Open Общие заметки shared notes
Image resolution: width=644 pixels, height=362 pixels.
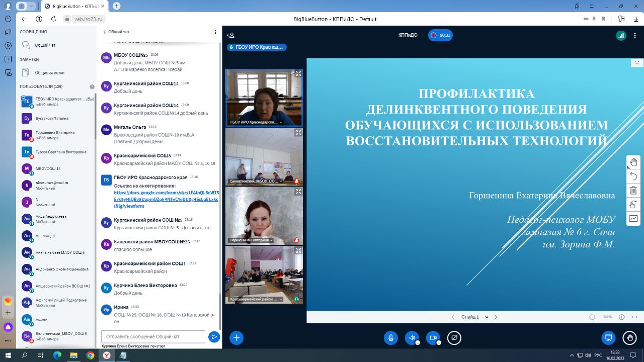(x=49, y=72)
